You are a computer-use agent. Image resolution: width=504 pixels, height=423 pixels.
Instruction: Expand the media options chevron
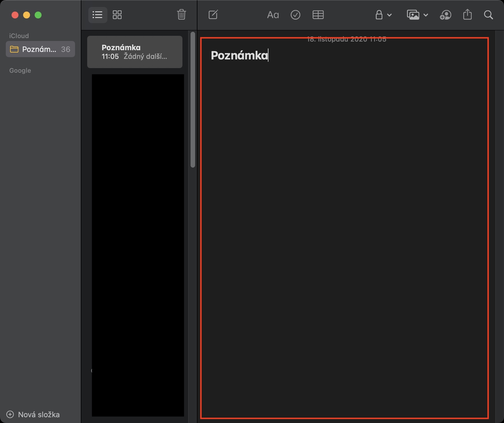point(426,15)
